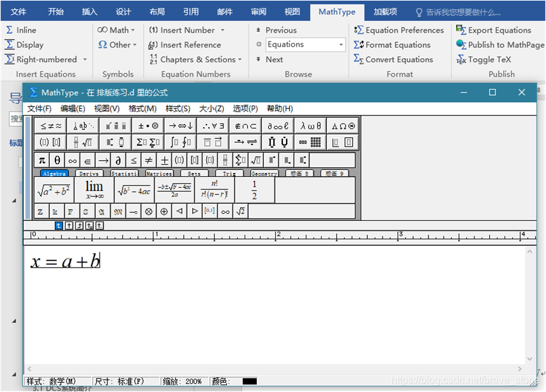Click Convert Equations in the ribbon
The width and height of the screenshot is (546, 392).
click(393, 59)
